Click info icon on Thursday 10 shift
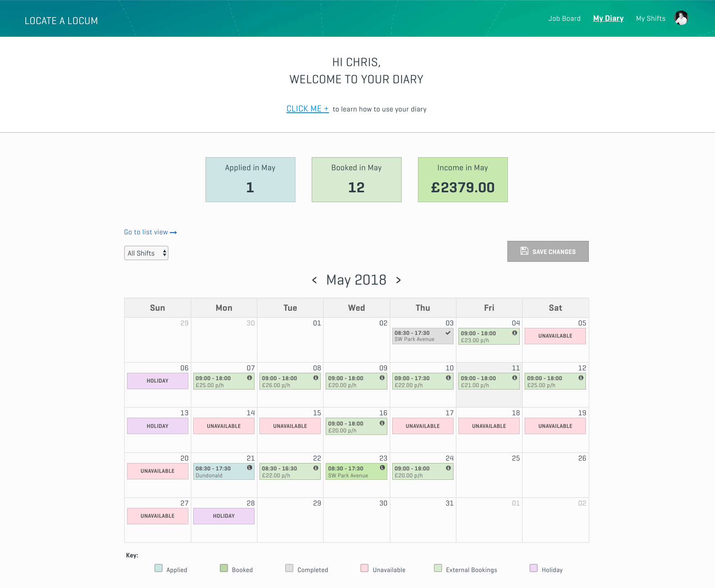Viewport: 715px width, 588px height. coord(448,378)
